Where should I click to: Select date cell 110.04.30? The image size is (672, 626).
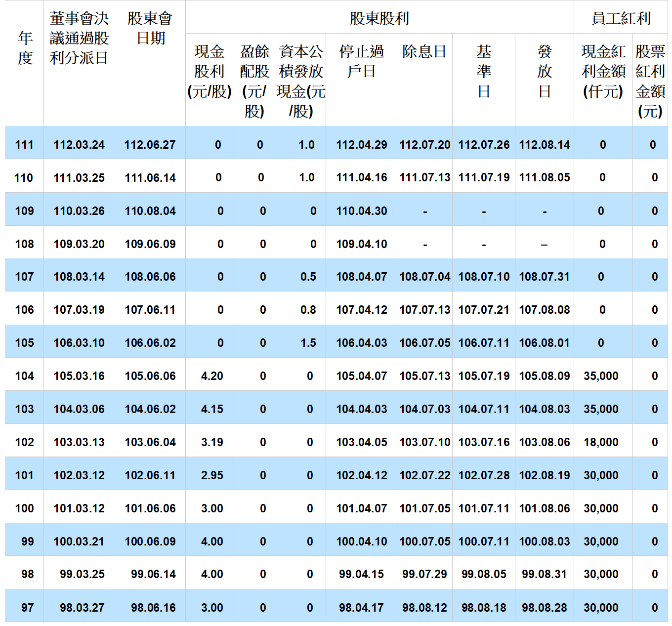362,211
